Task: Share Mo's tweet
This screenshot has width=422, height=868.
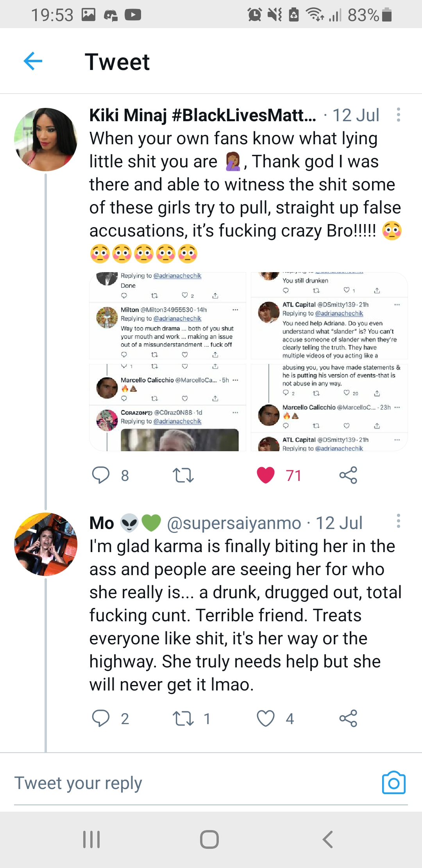Action: [348, 718]
